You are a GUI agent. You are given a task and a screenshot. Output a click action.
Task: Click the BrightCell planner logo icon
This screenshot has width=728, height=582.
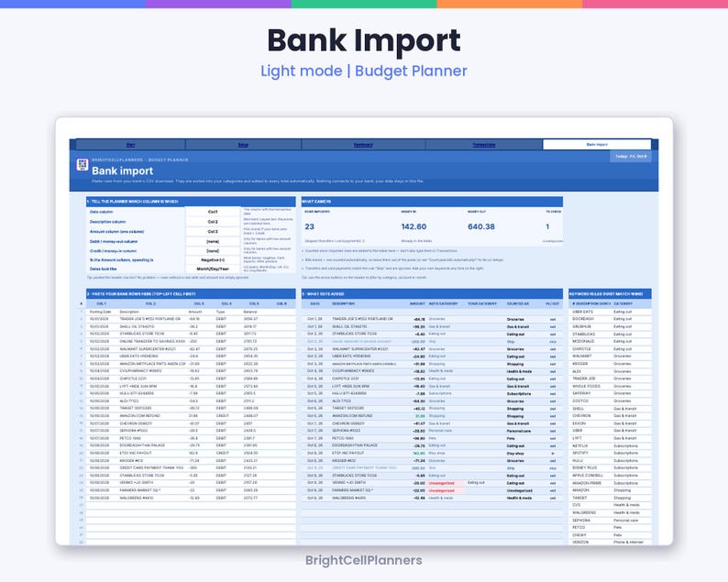pyautogui.click(x=83, y=164)
